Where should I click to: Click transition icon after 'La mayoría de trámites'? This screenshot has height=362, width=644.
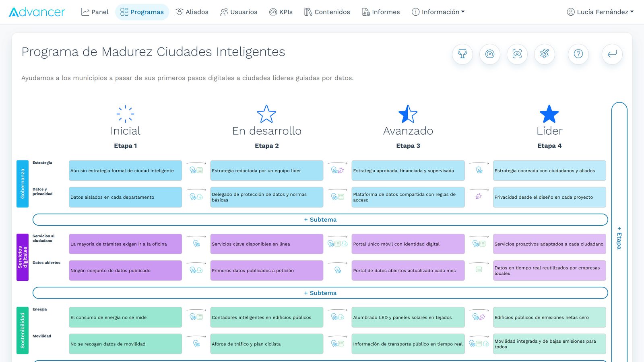(196, 244)
